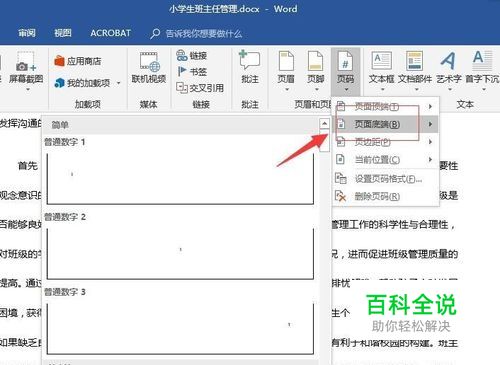Open the 视图 ribbon tab
Screen dimensions: 500x365
point(63,33)
